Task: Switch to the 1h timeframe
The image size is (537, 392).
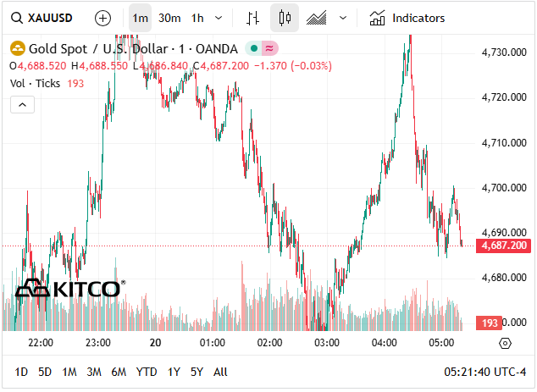Action: (197, 18)
